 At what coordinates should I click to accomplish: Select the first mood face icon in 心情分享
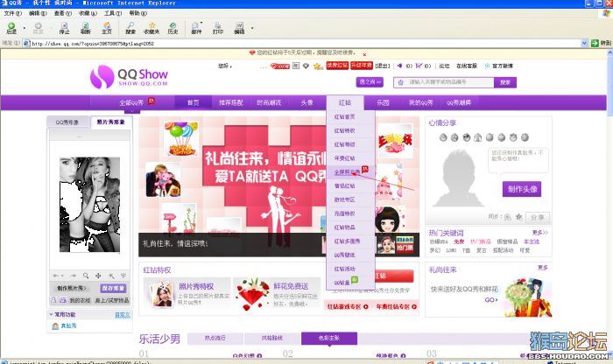443,137
